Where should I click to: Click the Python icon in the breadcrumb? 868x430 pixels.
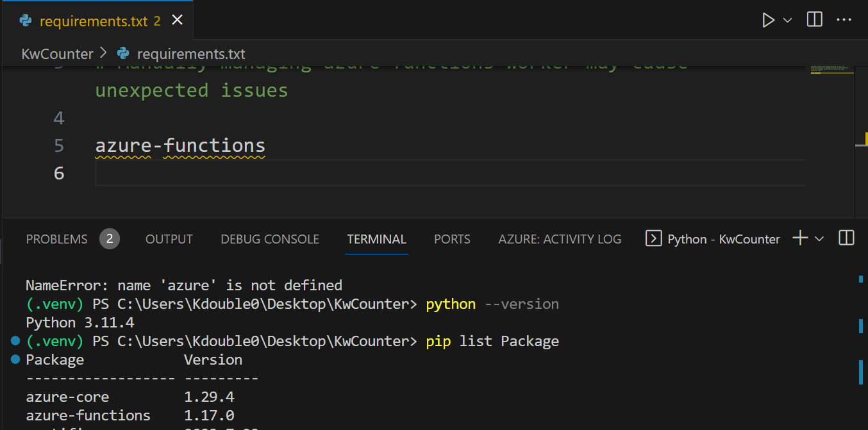[124, 54]
